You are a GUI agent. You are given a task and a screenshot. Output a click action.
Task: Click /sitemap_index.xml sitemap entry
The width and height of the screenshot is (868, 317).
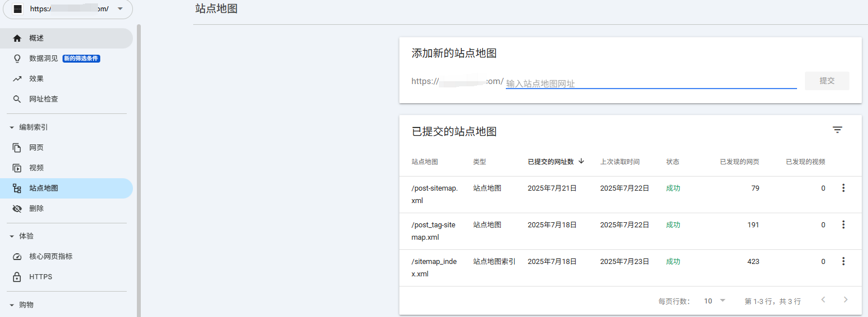(434, 268)
